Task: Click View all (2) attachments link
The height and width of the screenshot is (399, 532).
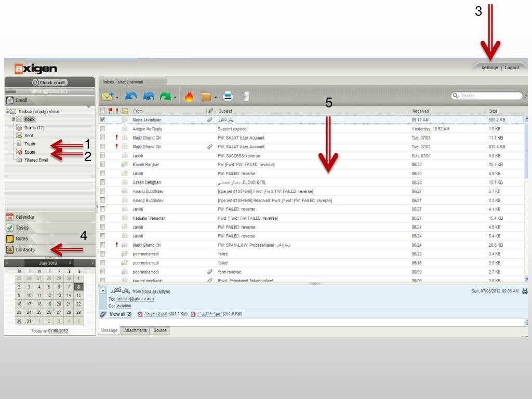Action: tap(120, 314)
